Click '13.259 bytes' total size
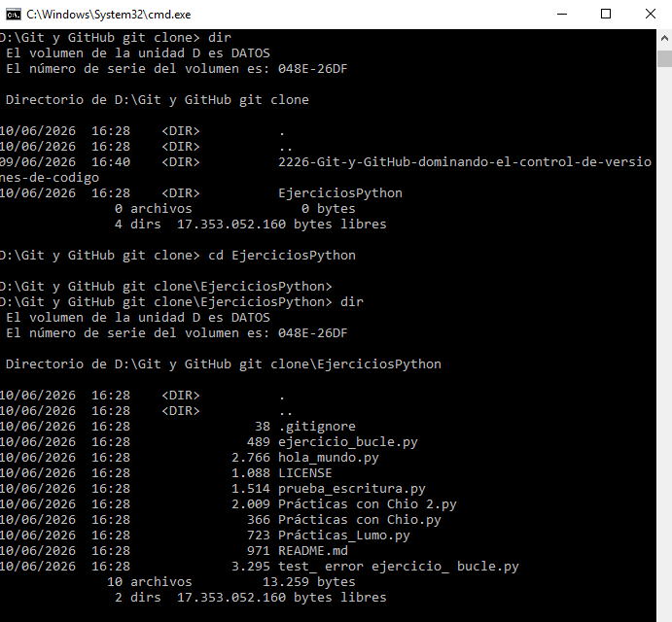The width and height of the screenshot is (672, 622). 309,582
